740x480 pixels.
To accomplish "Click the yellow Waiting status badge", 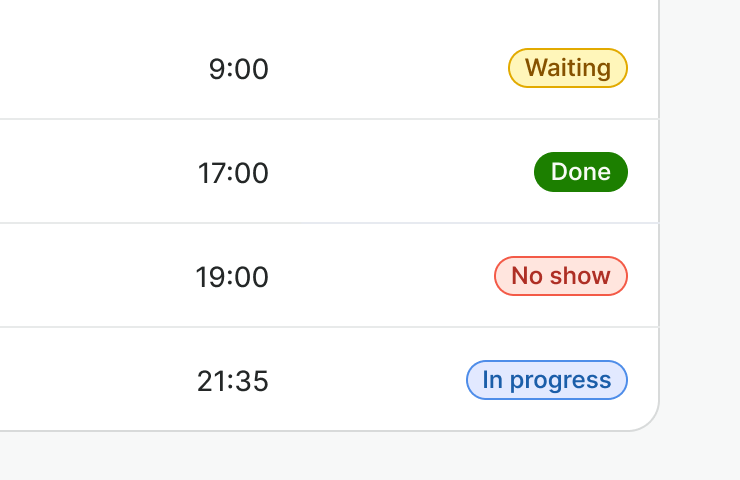I will click(568, 68).
